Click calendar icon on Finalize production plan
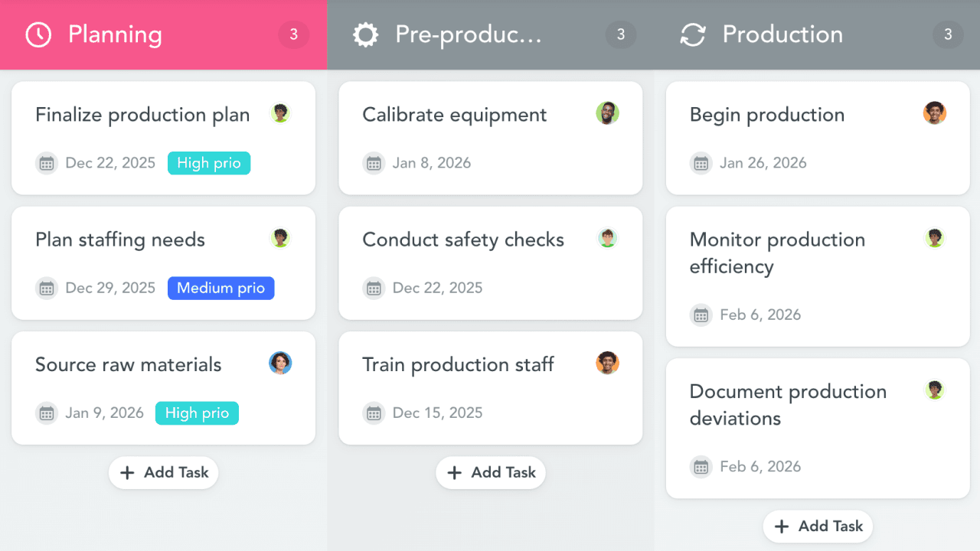Viewport: 980px width, 551px height. (47, 163)
